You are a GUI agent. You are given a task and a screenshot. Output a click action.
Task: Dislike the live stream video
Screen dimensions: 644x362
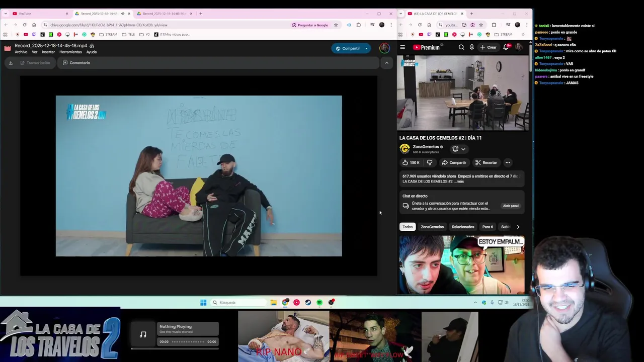click(x=429, y=162)
